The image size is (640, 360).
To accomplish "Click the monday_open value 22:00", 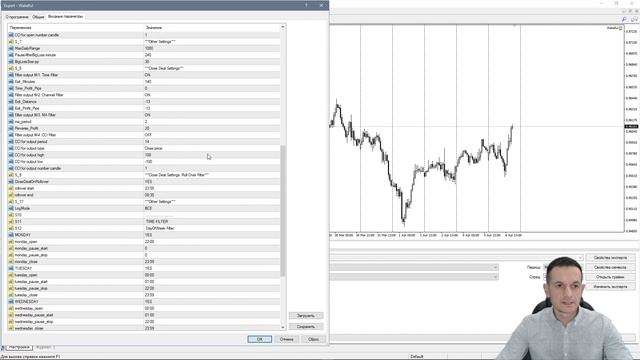I will (x=149, y=242).
